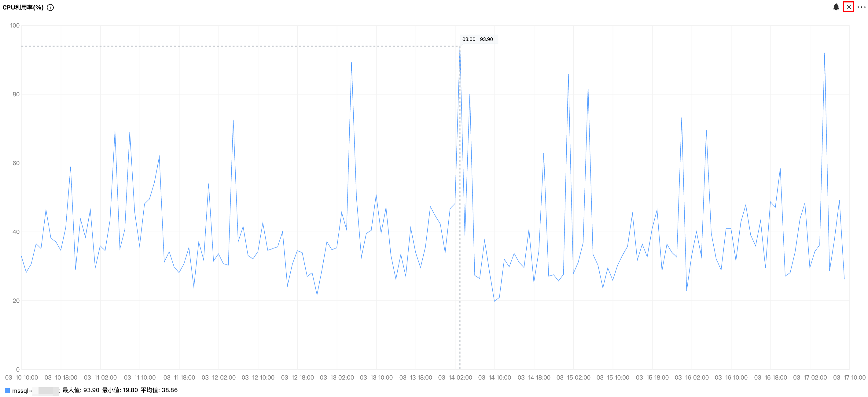Viewport: 868px width, 397px height.
Task: Click the 03-15 18:00 x-axis label
Action: [x=652, y=377]
